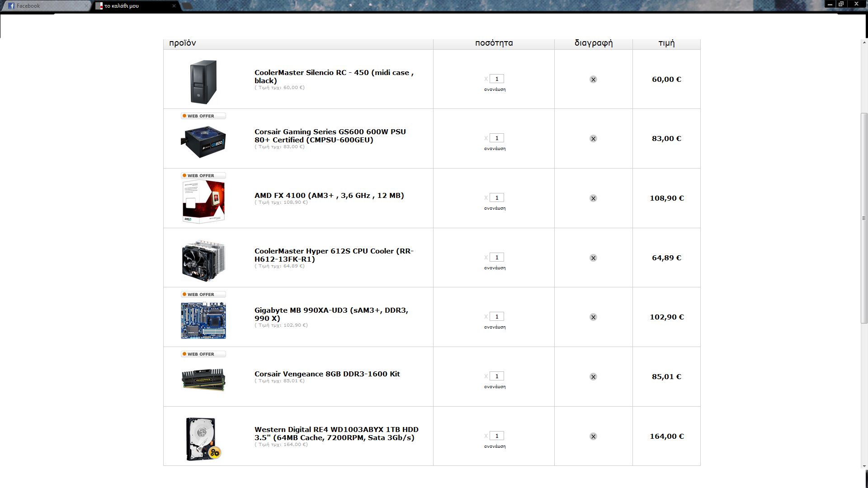The width and height of the screenshot is (868, 488).
Task: Open CoolerMaster Hyper 612S product link
Action: (x=334, y=255)
